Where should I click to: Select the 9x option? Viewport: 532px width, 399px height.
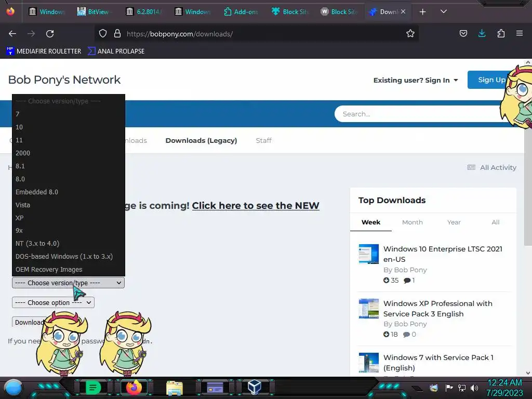68,230
